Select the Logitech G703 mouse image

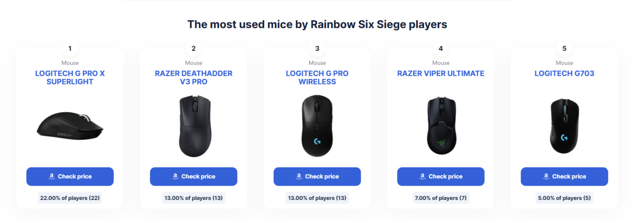tap(564, 127)
